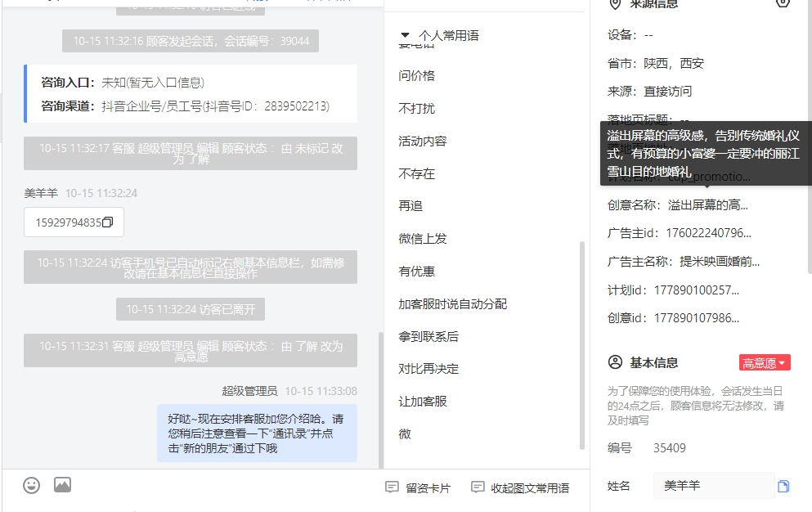Viewport: 812px width, 512px height.
Task: Click the 由 未标记 改为 了解 status message
Action: click(191, 154)
